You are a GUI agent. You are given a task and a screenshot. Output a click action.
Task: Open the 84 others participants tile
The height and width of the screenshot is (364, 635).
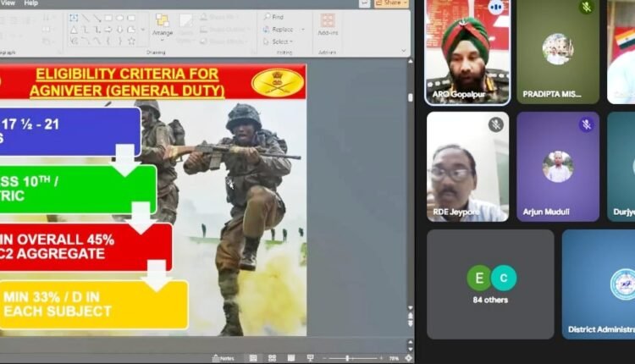[x=490, y=284]
